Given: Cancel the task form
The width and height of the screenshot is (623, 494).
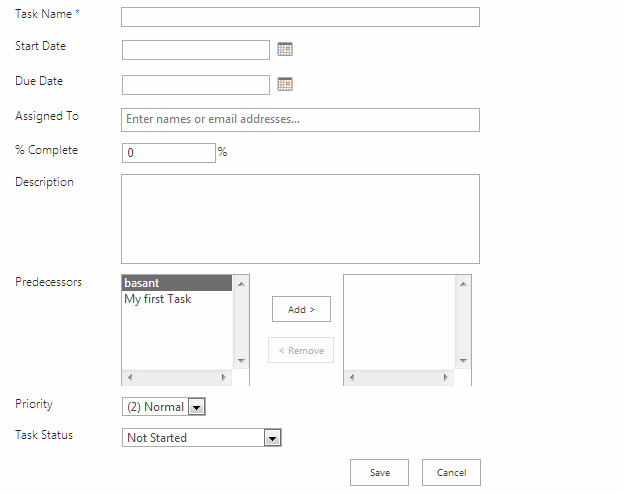Looking at the screenshot, I should pyautogui.click(x=451, y=473).
